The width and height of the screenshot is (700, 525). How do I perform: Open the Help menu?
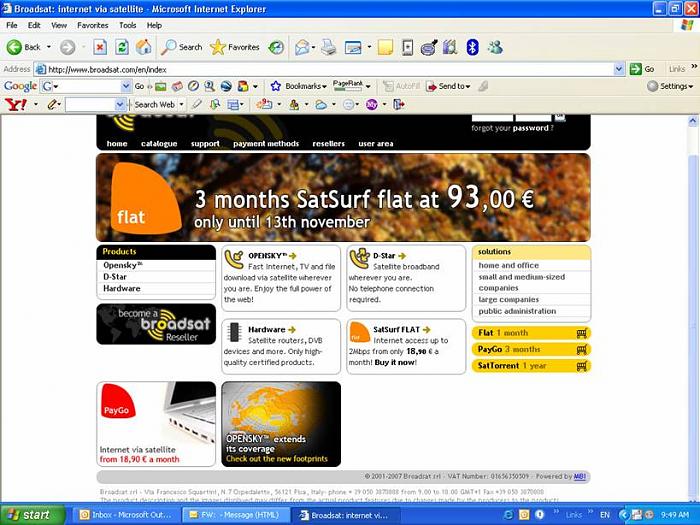coord(154,25)
